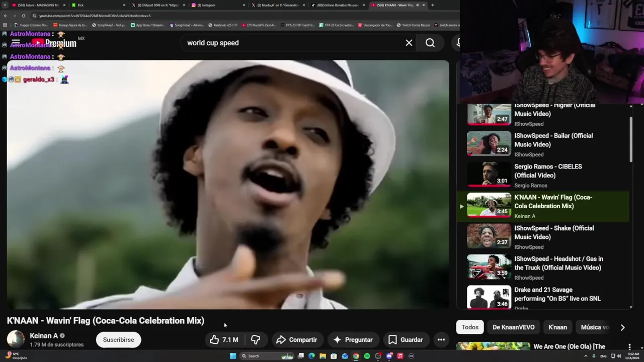Open File Explorer from taskbar
The image size is (644, 362).
point(323,356)
